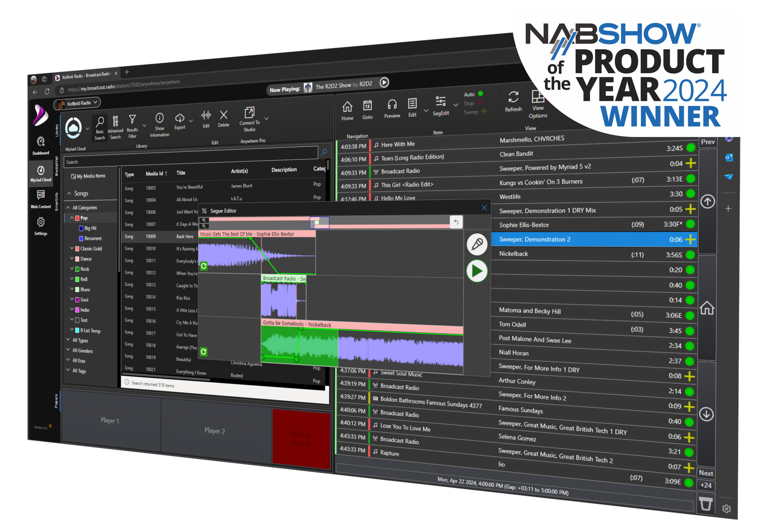Refresh the log view

pyautogui.click(x=513, y=101)
